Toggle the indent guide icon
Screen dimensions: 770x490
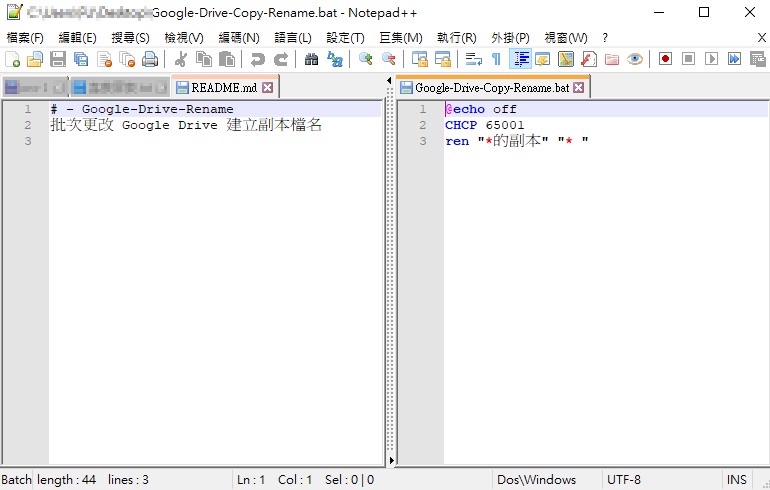click(520, 59)
